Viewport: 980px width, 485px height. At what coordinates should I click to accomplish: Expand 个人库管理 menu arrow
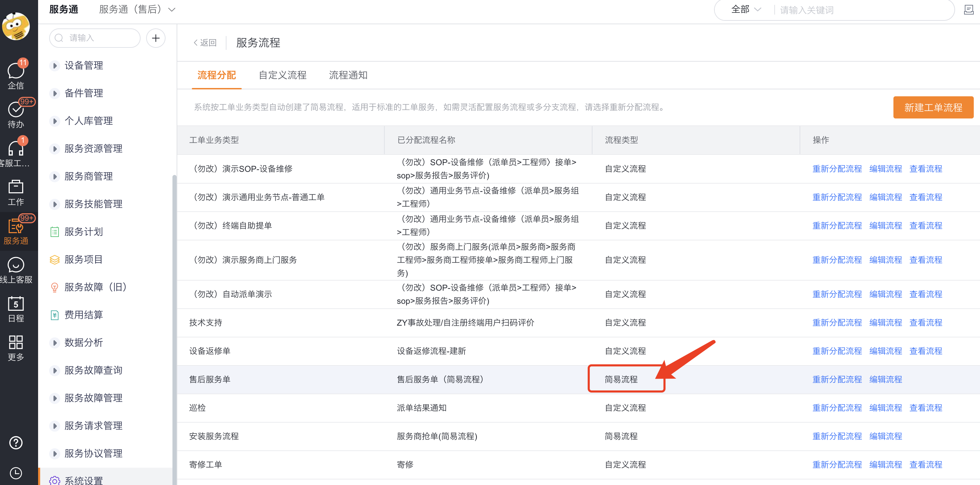click(x=55, y=121)
